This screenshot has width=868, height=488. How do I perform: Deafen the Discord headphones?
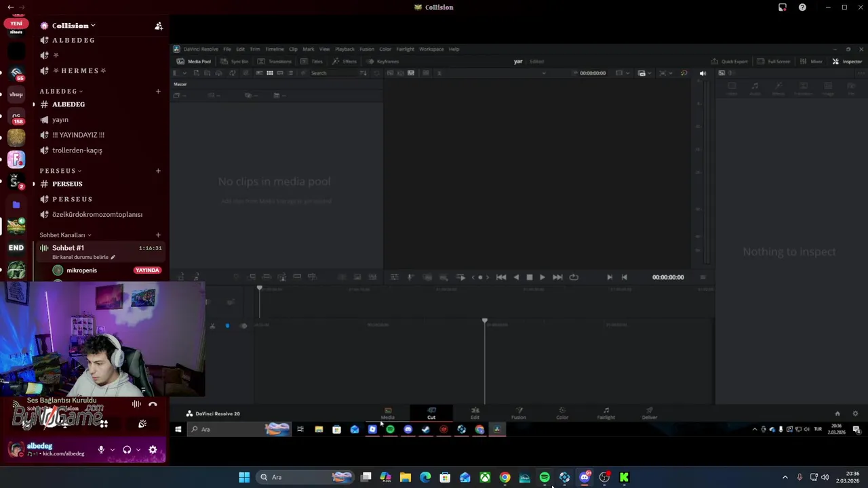tap(127, 449)
